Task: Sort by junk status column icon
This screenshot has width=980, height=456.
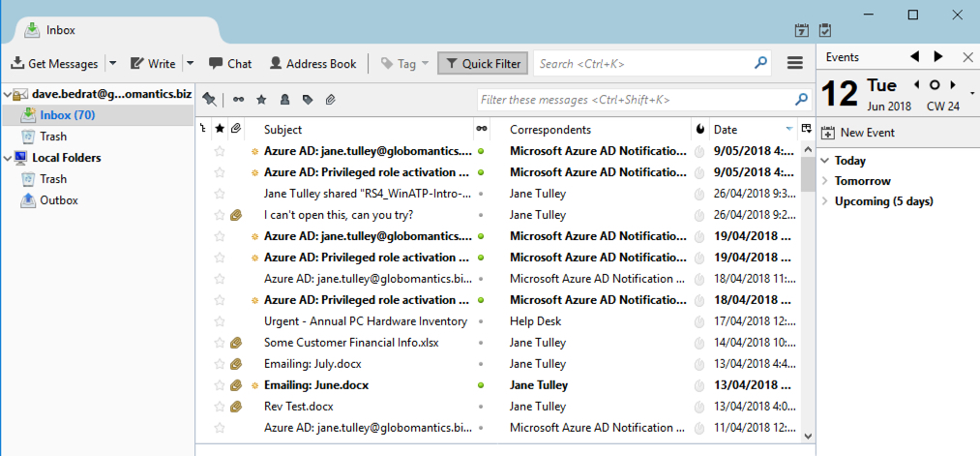Action: pyautogui.click(x=699, y=130)
